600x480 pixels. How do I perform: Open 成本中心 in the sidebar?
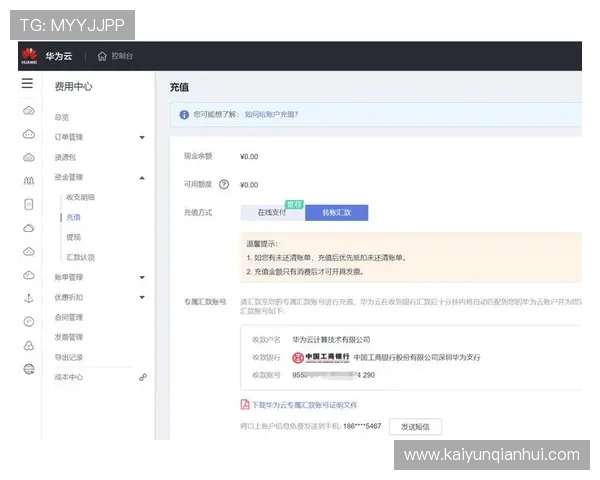click(68, 377)
